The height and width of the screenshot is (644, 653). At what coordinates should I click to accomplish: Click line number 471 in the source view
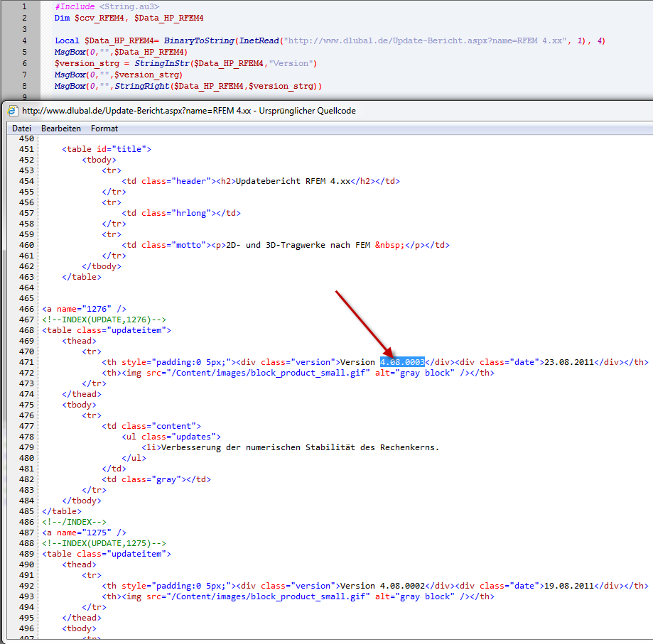pyautogui.click(x=26, y=362)
